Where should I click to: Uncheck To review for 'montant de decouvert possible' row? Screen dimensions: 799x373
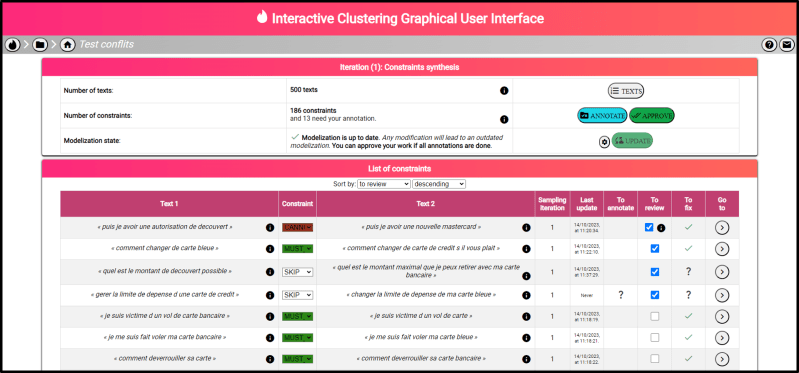point(655,272)
